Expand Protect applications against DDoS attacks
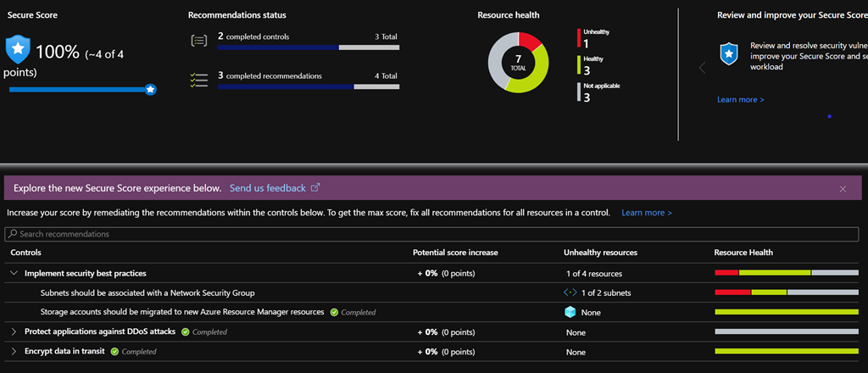868x373 pixels. 13,331
